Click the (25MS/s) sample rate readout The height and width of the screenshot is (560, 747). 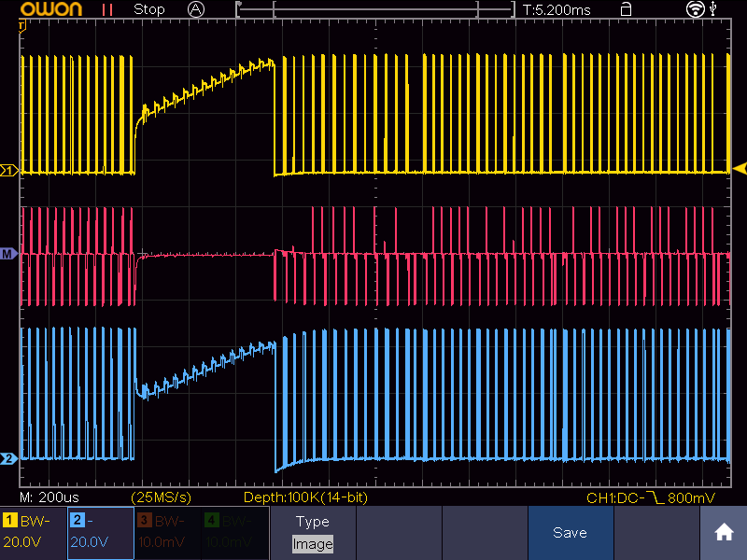click(161, 497)
